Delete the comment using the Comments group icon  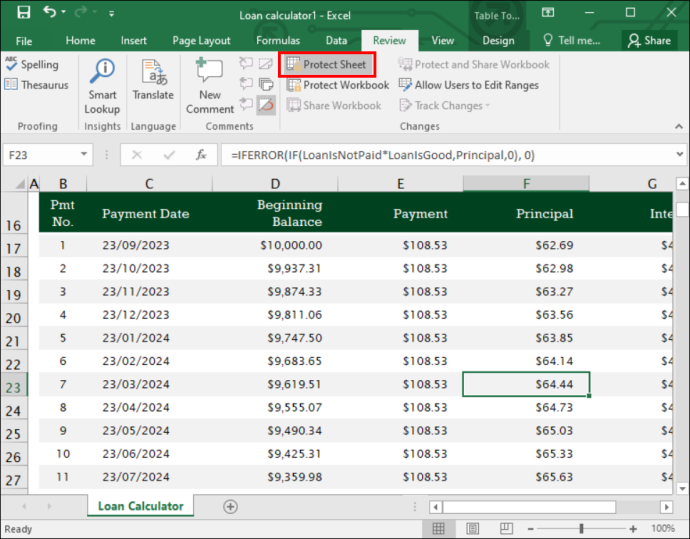[246, 64]
